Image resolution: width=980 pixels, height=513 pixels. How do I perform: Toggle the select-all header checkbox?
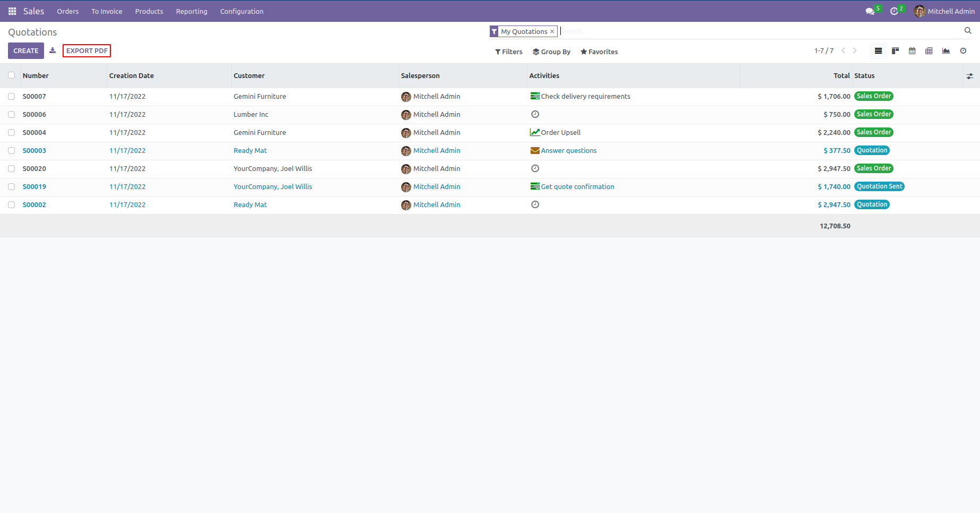click(x=11, y=75)
